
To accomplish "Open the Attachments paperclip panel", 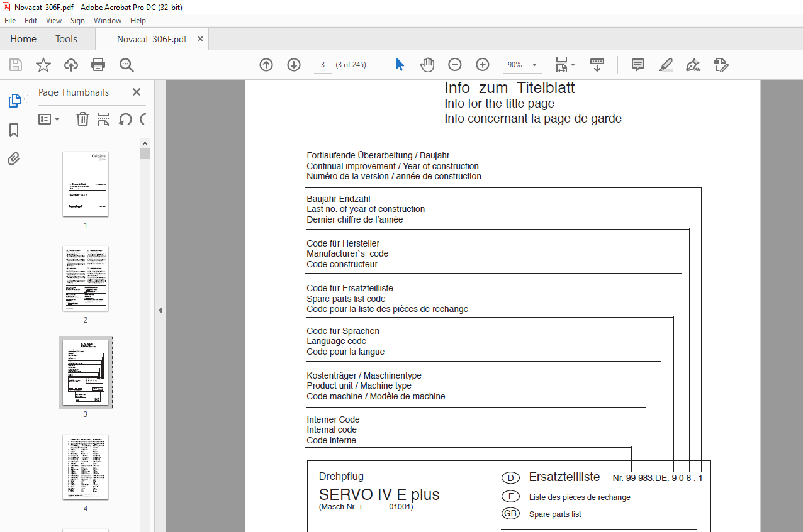I will 14,158.
